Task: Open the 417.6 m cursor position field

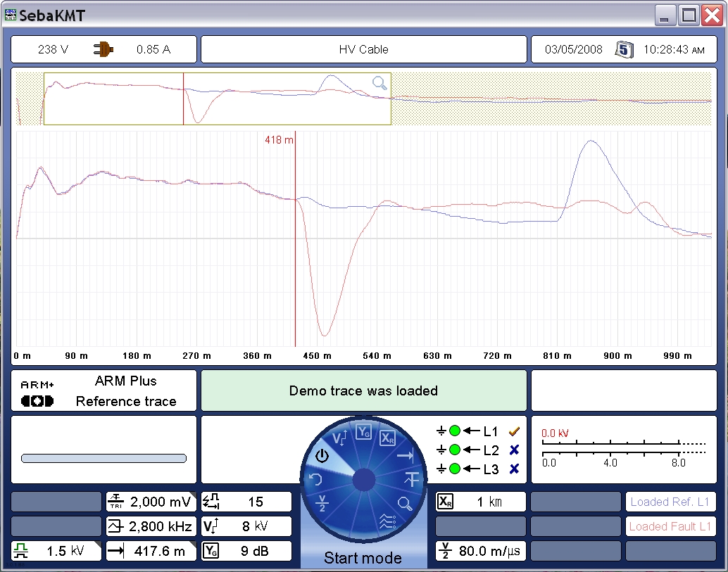Action: coord(150,551)
